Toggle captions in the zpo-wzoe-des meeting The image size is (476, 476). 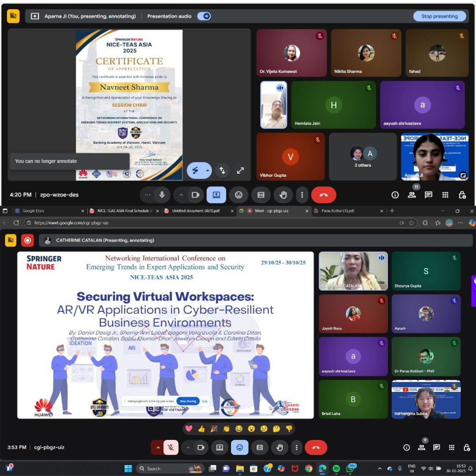point(261,195)
